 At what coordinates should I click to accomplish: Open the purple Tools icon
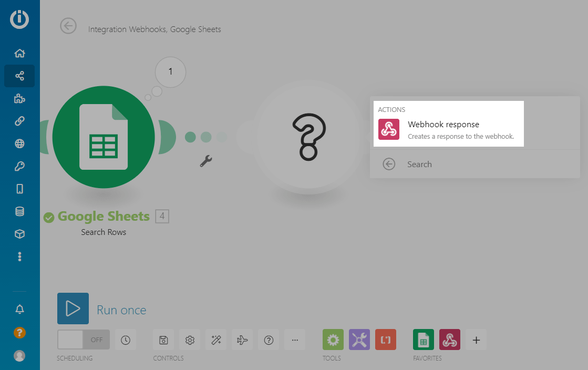point(359,340)
